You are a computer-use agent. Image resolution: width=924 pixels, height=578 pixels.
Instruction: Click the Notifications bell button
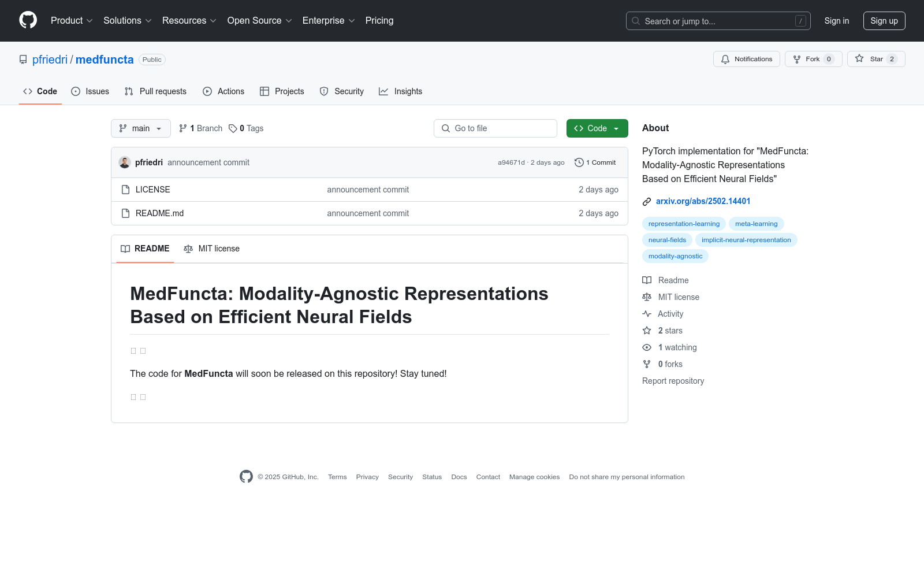coord(747,59)
